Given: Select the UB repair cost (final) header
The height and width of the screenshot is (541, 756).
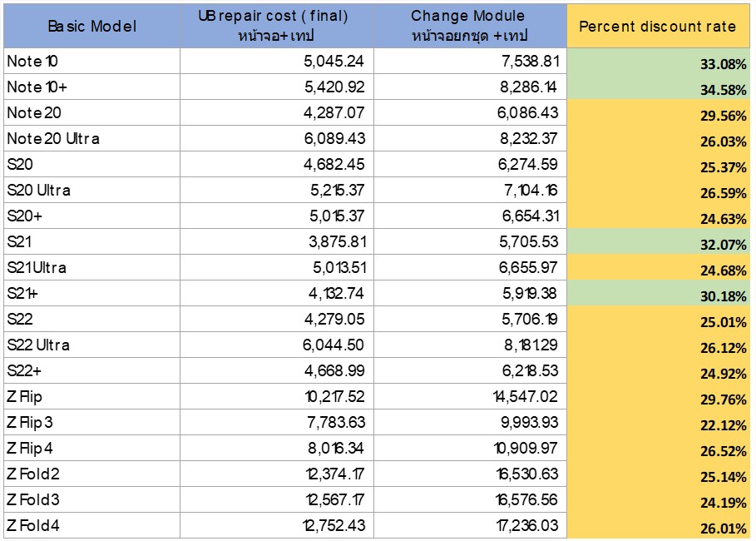Looking at the screenshot, I should click(x=277, y=26).
